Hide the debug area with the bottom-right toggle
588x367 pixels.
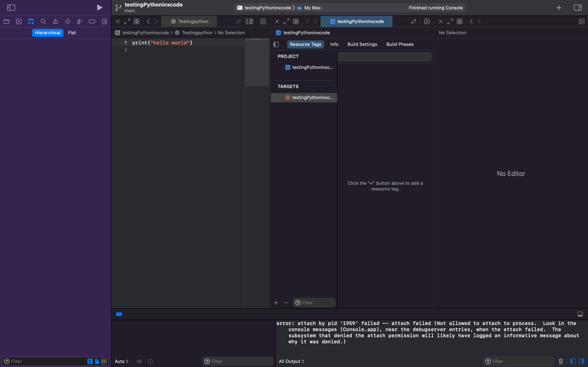(x=580, y=314)
